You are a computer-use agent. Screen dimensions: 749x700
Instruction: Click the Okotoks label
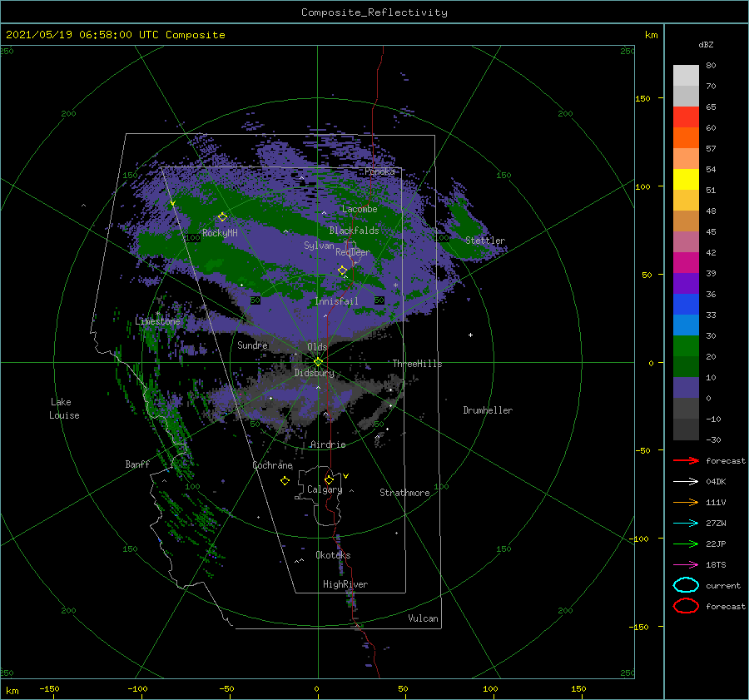333,555
